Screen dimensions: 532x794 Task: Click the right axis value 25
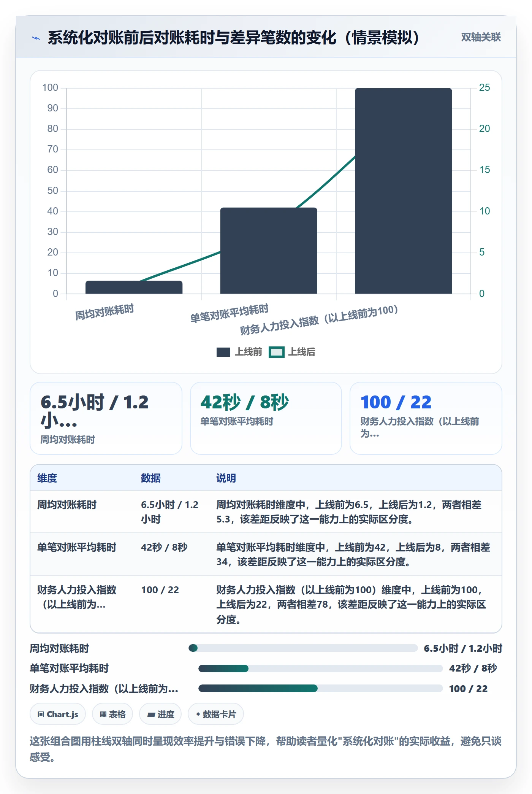[484, 87]
